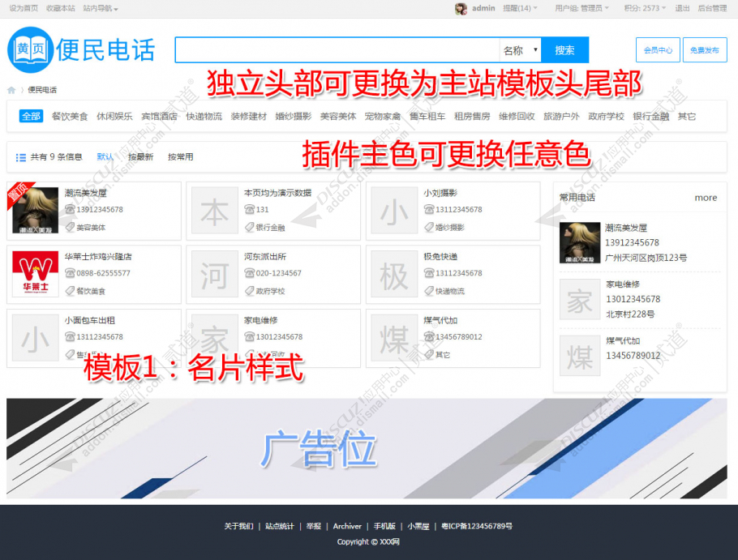This screenshot has height=560, width=738.
Task: Open 后台管理 from the top bar
Action: coord(714,9)
